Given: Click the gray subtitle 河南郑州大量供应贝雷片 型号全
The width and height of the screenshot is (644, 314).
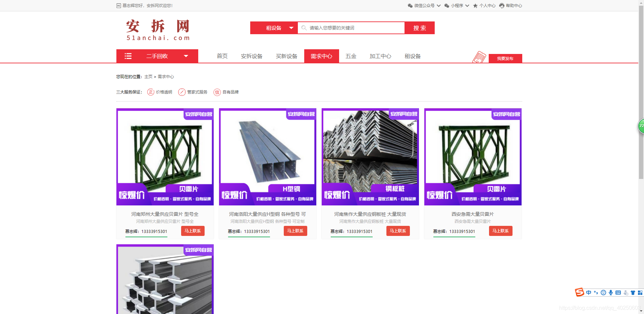Looking at the screenshot, I should point(165,222).
